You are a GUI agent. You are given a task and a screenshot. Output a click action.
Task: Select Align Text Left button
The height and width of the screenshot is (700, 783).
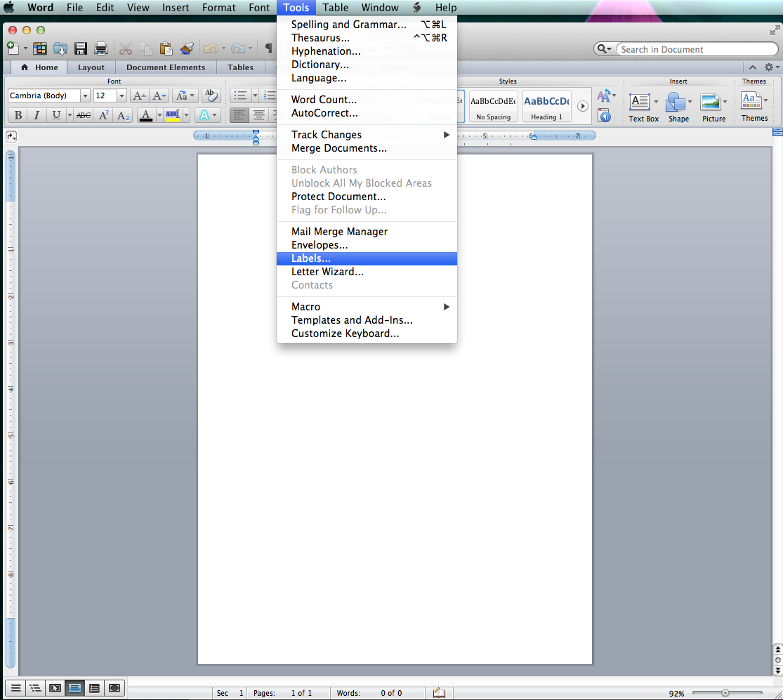coord(239,115)
